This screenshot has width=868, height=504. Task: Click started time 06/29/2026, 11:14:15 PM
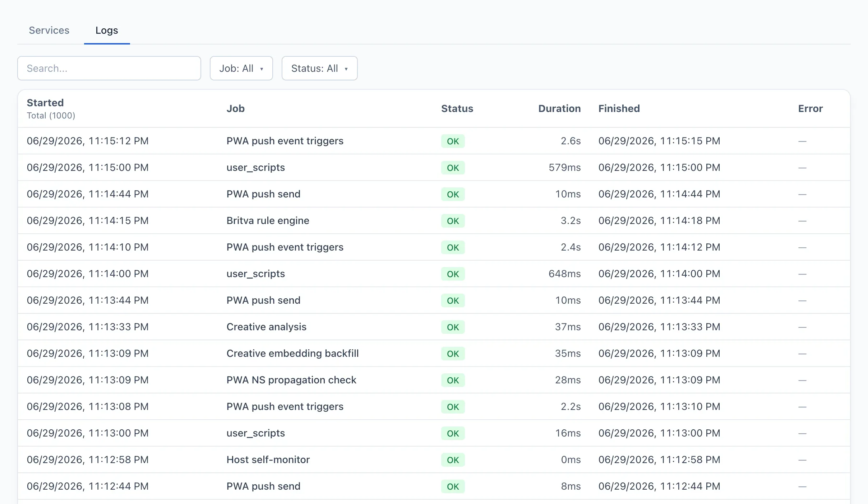(x=88, y=220)
